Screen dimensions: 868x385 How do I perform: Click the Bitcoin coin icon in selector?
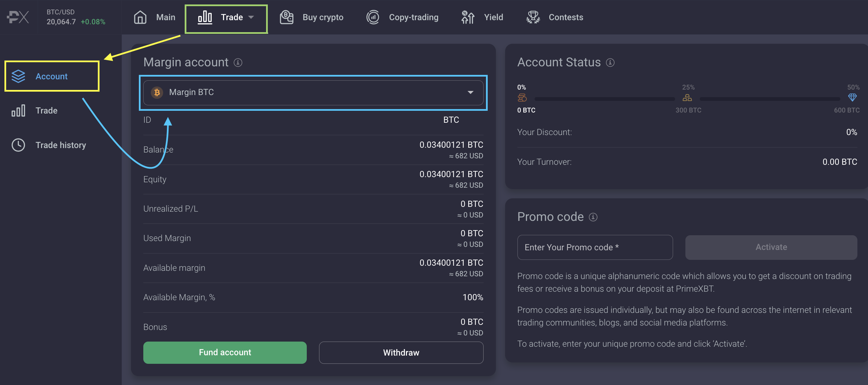(157, 92)
